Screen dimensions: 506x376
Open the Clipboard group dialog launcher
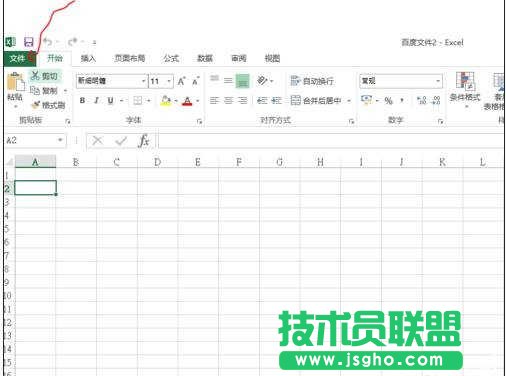[x=68, y=122]
